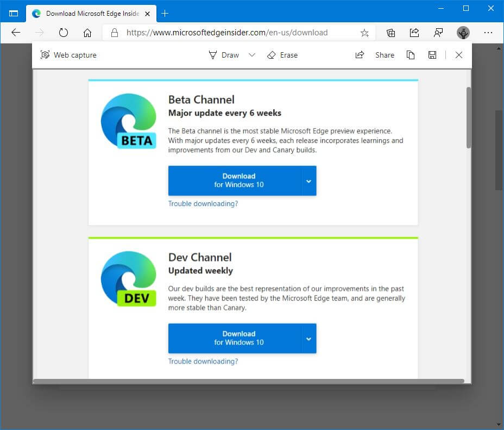This screenshot has width=504, height=430.
Task: Open the home page
Action: coord(87,33)
